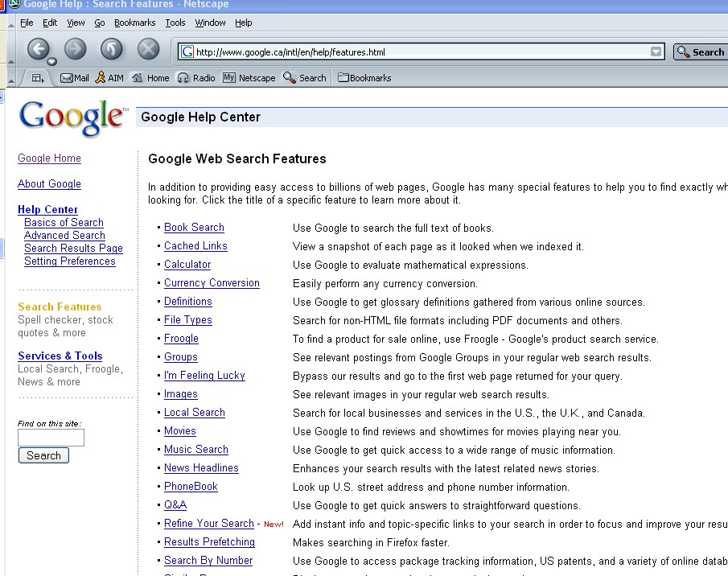Open the Local Search feature link
Viewport: 728px width, 576px height.
tap(195, 413)
